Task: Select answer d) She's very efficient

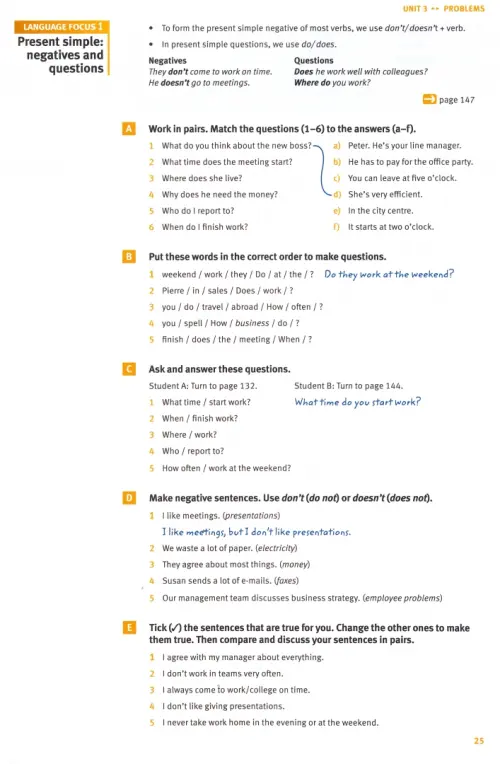Action: coord(378,194)
